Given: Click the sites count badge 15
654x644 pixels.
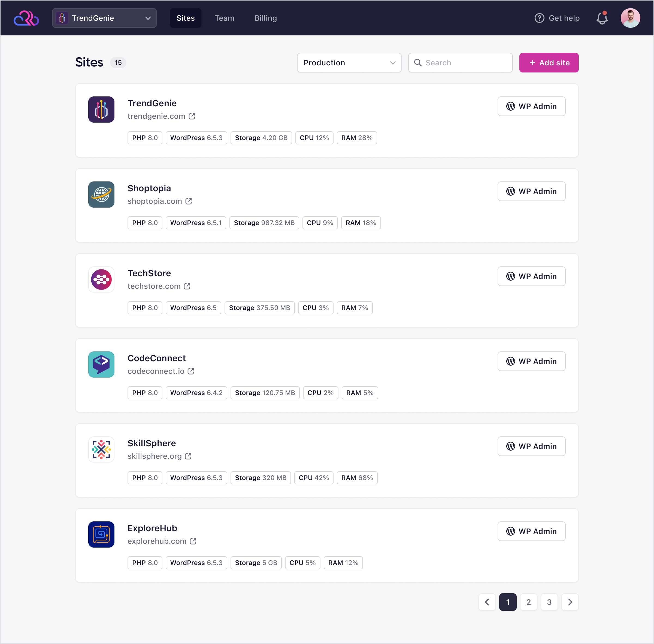Looking at the screenshot, I should (118, 63).
